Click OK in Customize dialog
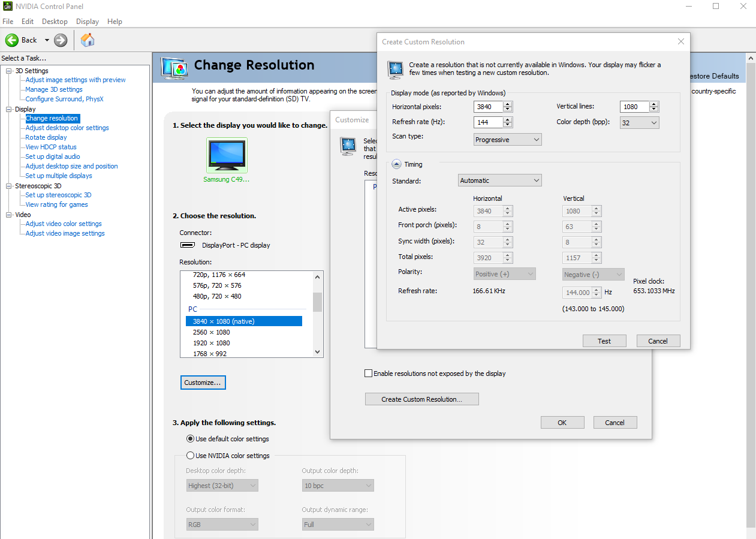This screenshot has width=756, height=539. tap(562, 423)
